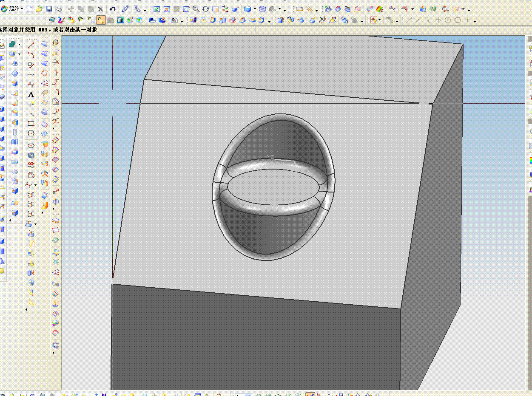
Task: Select the Ellipse curve tool
Action: pos(31,145)
